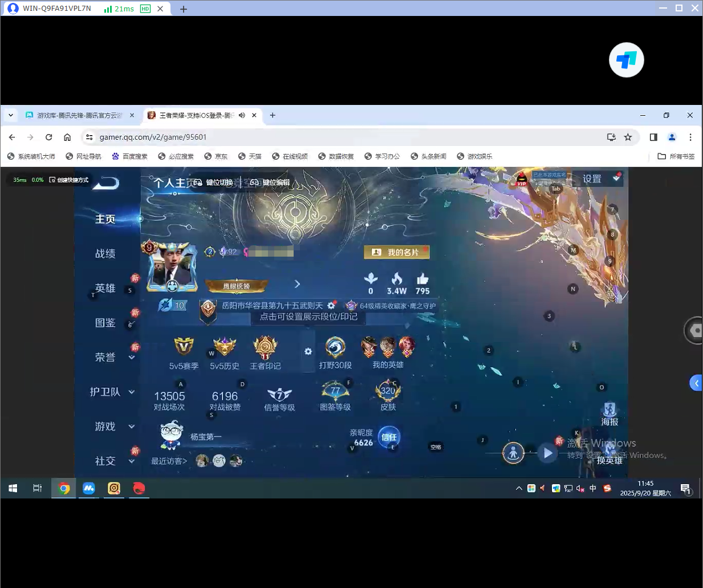
Task: Open the 我的名片 name card
Action: [397, 252]
